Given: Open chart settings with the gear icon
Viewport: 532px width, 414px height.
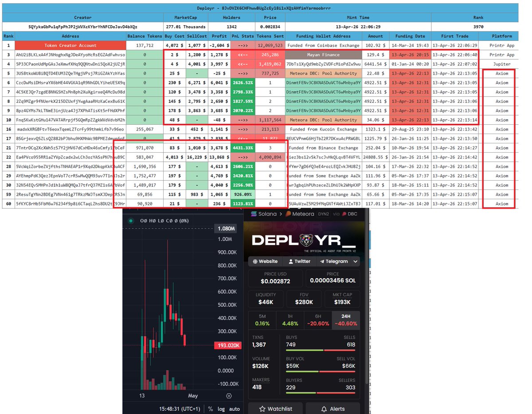Looking at the screenshot, I should point(229,396).
